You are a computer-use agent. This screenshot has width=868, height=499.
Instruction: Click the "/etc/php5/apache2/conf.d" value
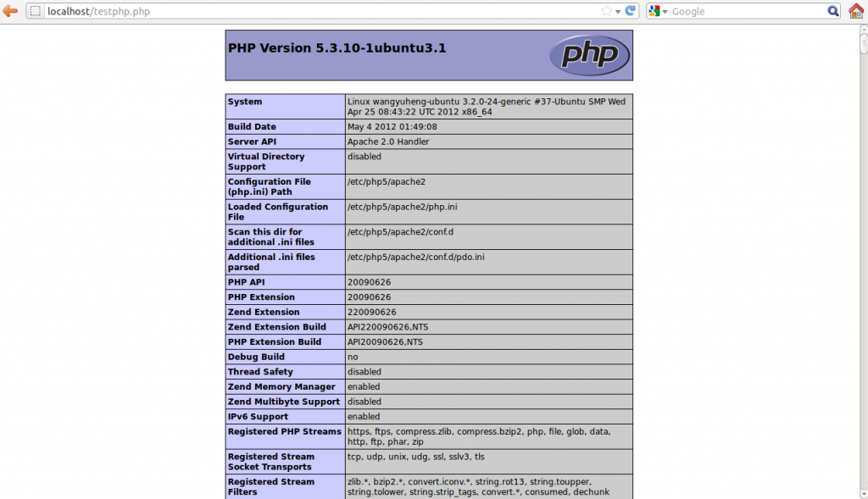coord(400,232)
